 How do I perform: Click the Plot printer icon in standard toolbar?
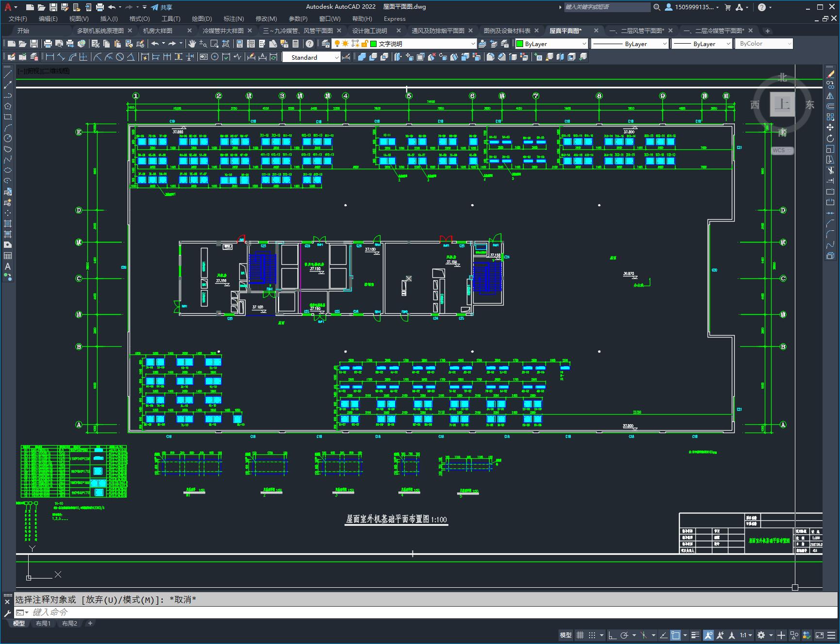pyautogui.click(x=48, y=44)
